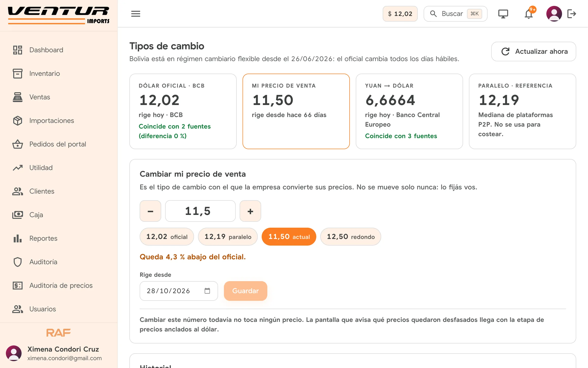This screenshot has width=588, height=368.
Task: Select the Mi precio de venta card
Action: [296, 111]
